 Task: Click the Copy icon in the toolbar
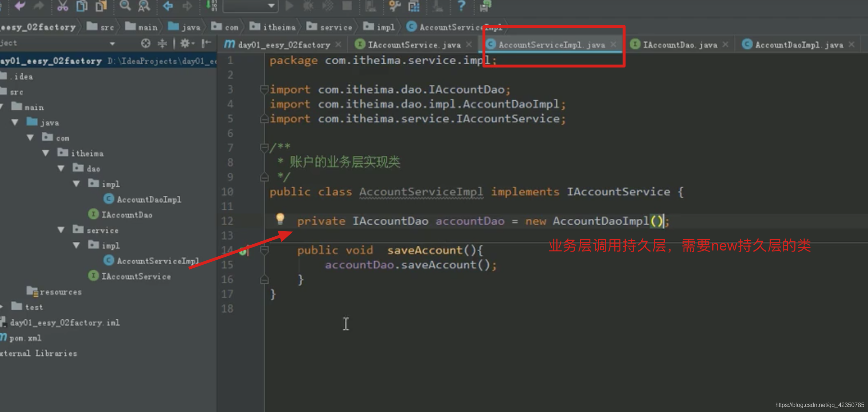(x=82, y=5)
